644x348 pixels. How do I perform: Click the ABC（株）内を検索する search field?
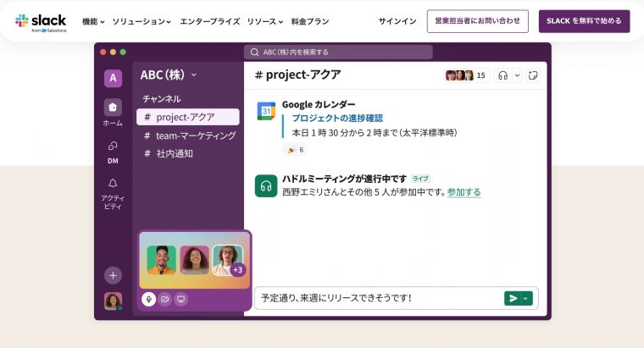pyautogui.click(x=338, y=52)
